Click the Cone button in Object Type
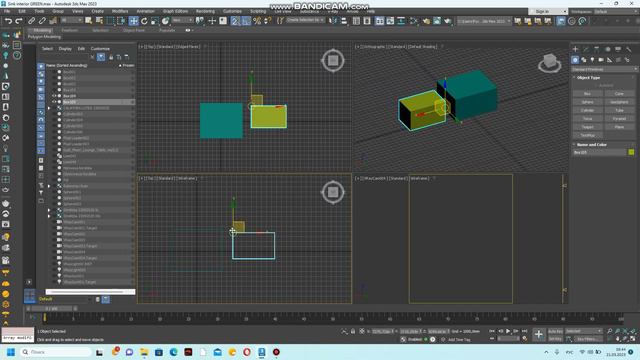This screenshot has width=640, height=360. point(619,93)
